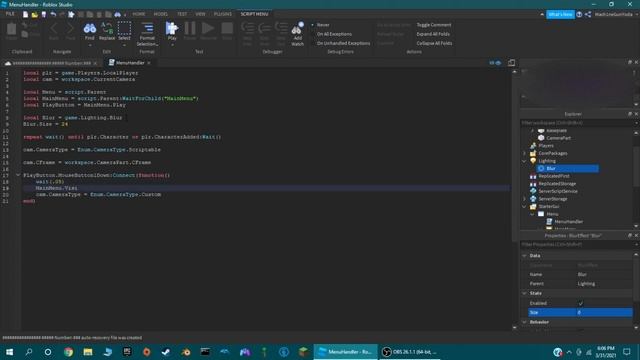Switch to the TEST ribbon tab
640x360 pixels.
182,14
